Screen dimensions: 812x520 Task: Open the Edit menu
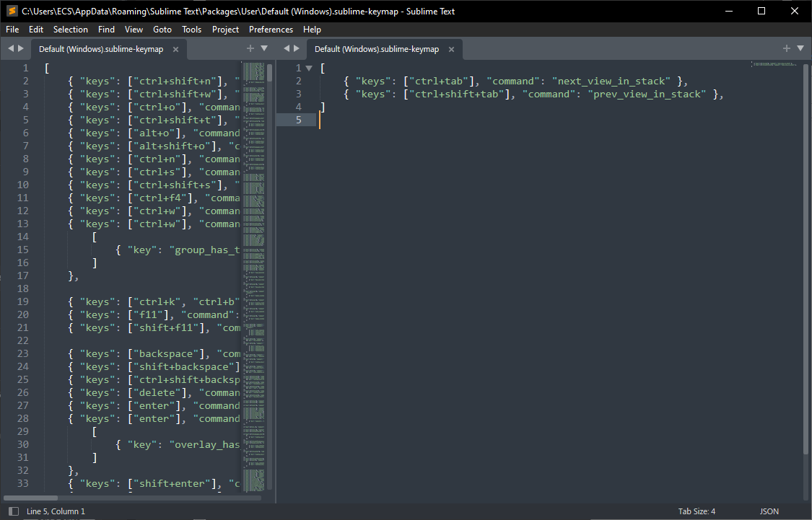pos(36,30)
